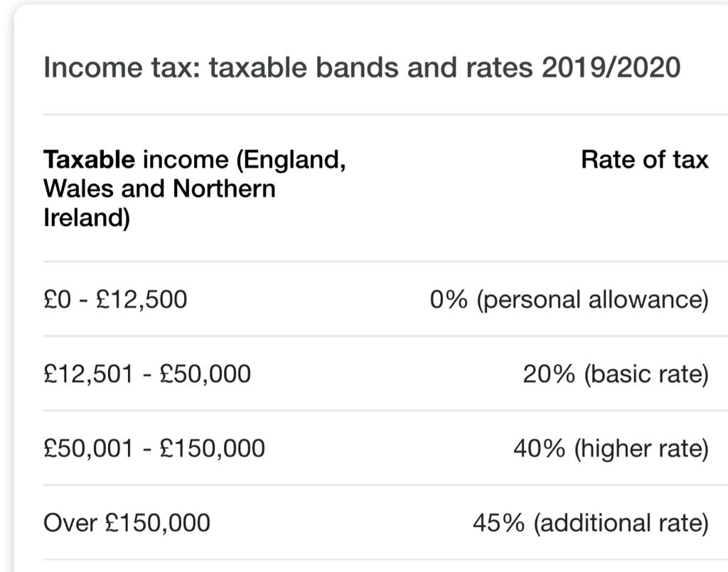Select the Rate of tax column header
Viewport: 728px width, 572px height.
[644, 160]
